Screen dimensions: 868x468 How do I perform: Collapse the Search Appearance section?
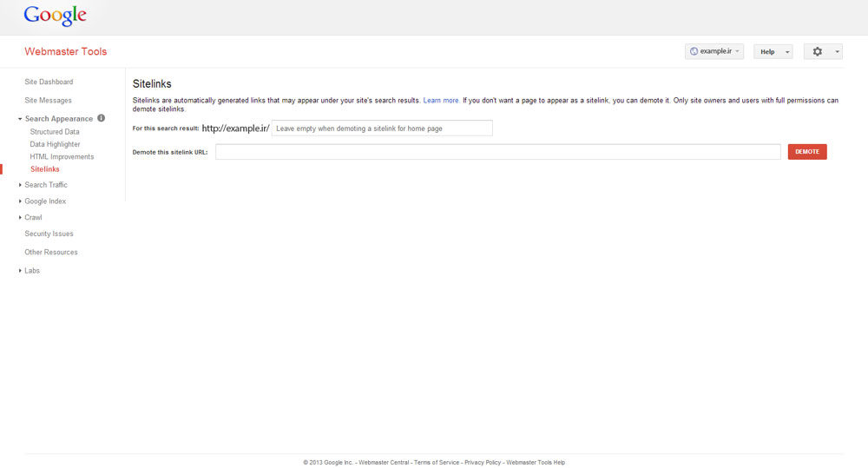click(20, 119)
